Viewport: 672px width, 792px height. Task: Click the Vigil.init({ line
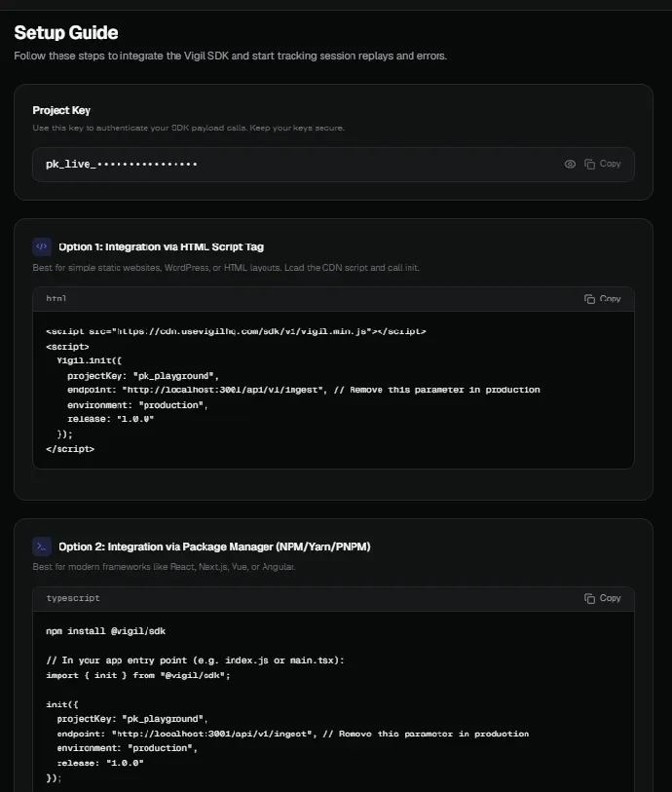point(90,360)
